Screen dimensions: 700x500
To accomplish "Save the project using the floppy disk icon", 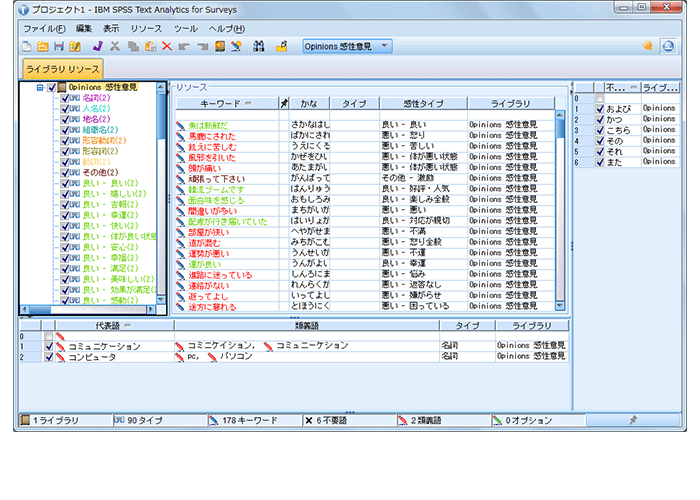I will click(x=58, y=46).
